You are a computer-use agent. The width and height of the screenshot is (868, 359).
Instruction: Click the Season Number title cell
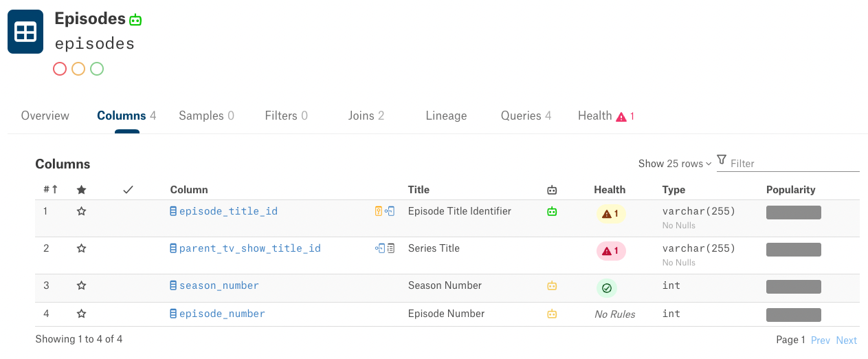[445, 285]
